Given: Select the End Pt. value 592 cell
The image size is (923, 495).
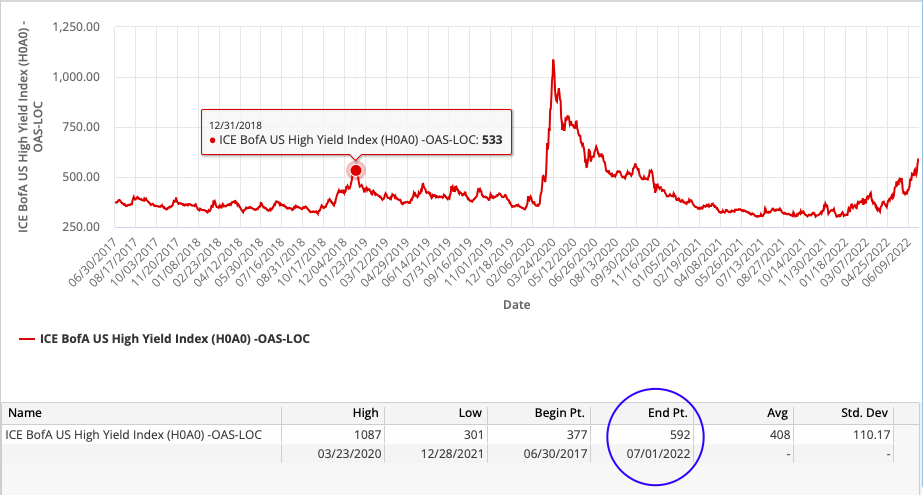Looking at the screenshot, I should point(642,435).
